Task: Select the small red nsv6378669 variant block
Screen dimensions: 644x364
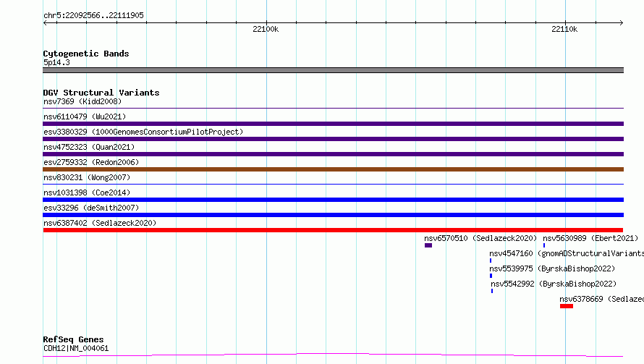Action: click(x=567, y=306)
